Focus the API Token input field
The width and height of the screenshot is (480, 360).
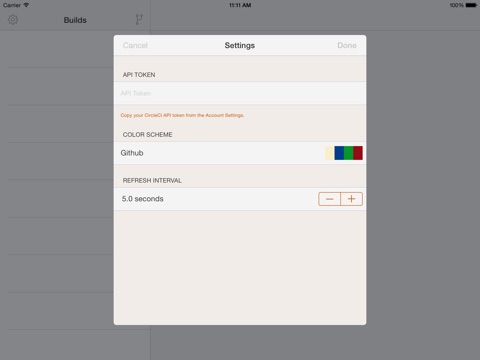click(x=240, y=93)
